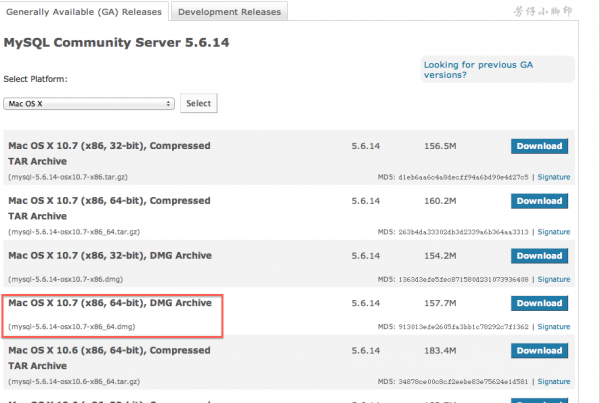Open the Development Releases tab

coord(229,11)
